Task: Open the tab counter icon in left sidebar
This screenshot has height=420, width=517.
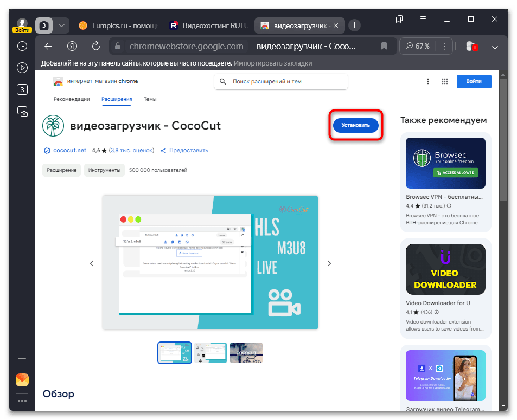Action: pos(22,89)
